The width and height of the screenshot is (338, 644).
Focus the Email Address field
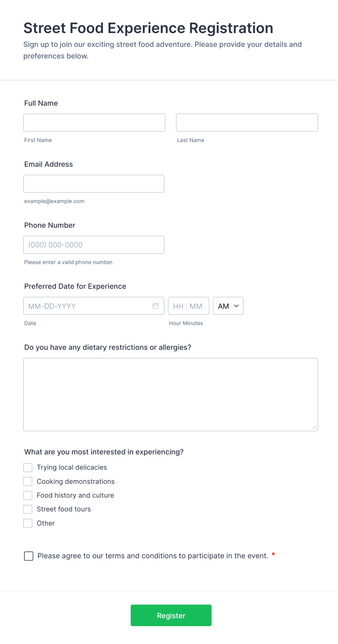(x=94, y=184)
